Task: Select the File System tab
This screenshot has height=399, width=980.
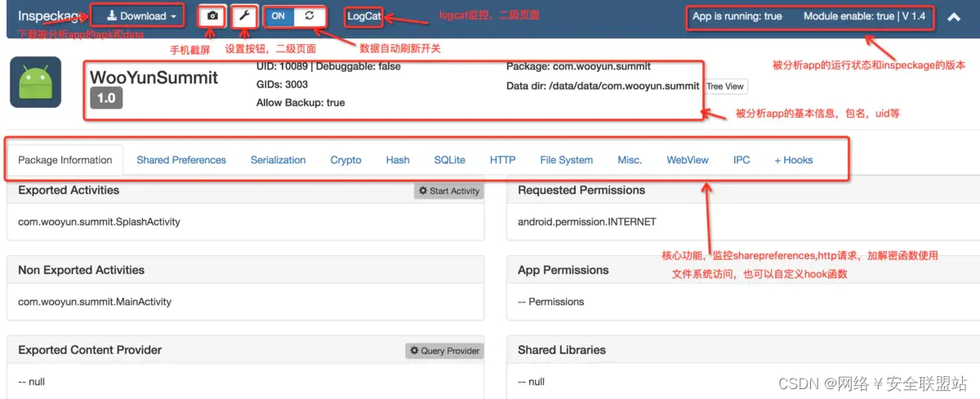Action: click(x=567, y=160)
